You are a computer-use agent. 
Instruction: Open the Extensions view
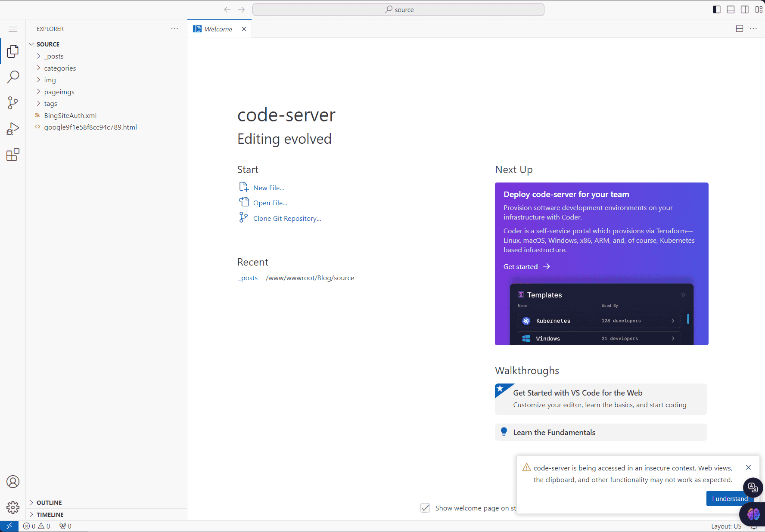[x=13, y=155]
